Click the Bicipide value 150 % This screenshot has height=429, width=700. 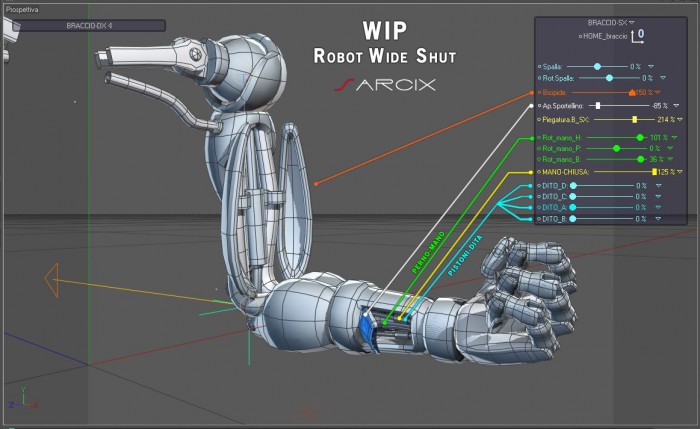[x=644, y=92]
